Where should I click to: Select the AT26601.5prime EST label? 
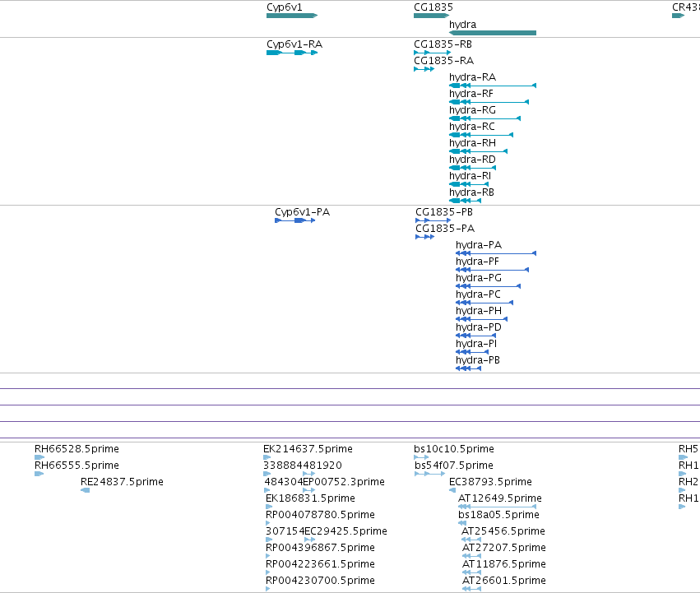point(504,581)
